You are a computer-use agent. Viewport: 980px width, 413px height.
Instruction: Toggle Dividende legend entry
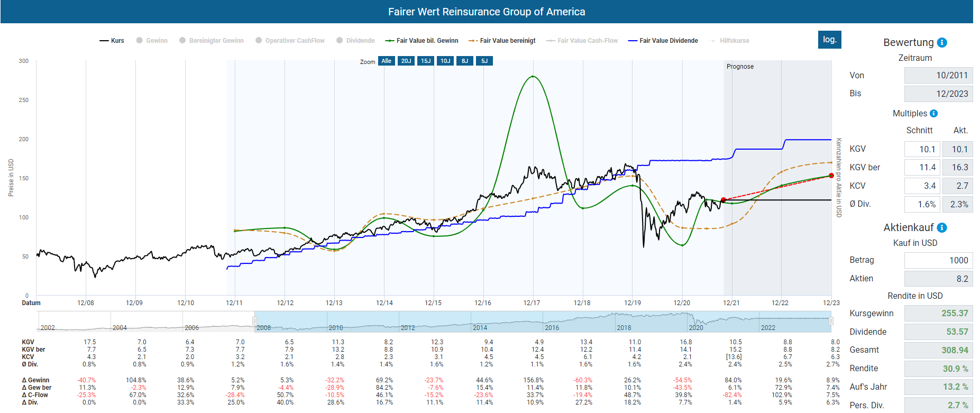(x=355, y=41)
